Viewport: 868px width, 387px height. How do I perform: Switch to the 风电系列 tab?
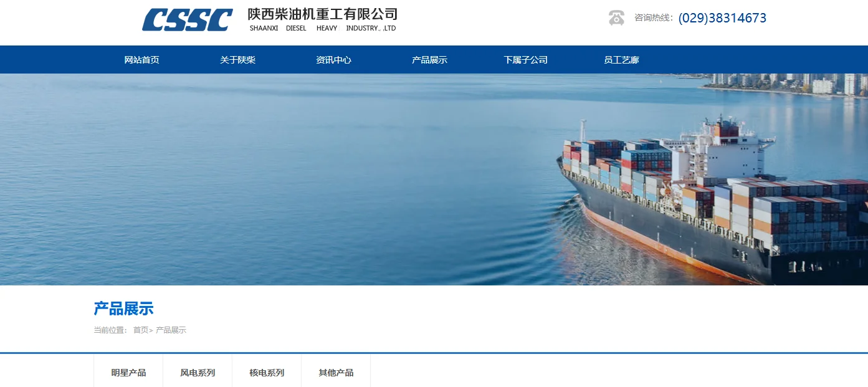coord(198,373)
